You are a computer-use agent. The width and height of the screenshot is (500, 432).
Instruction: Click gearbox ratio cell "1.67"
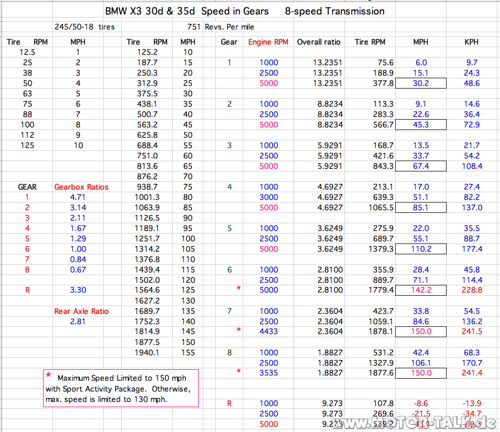click(78, 228)
